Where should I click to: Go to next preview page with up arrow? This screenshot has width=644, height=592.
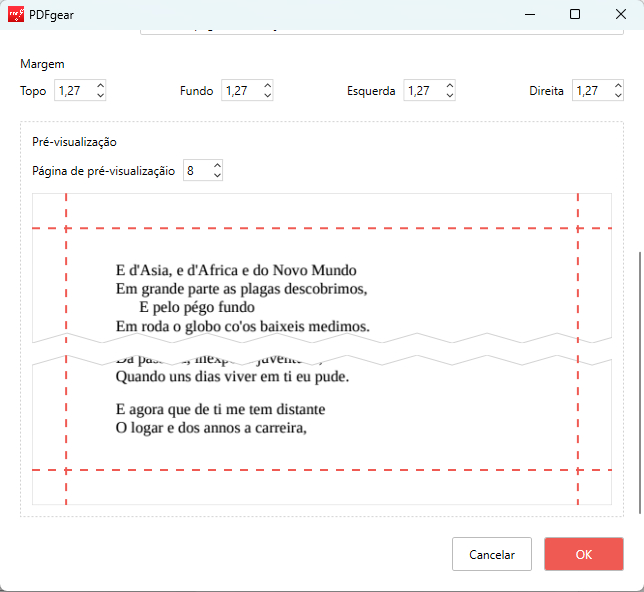(x=217, y=166)
